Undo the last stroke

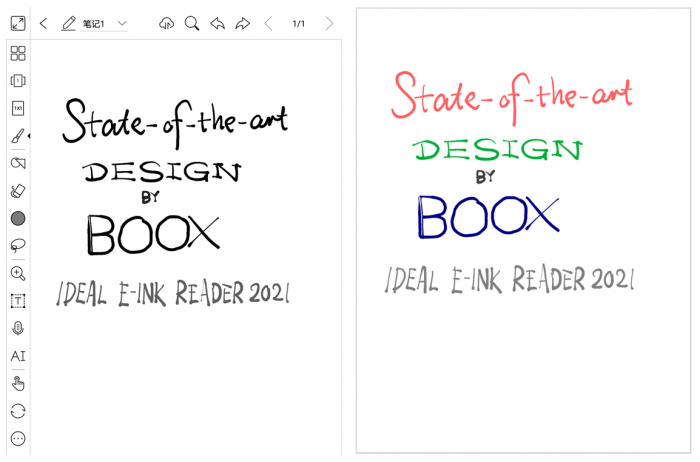click(217, 23)
